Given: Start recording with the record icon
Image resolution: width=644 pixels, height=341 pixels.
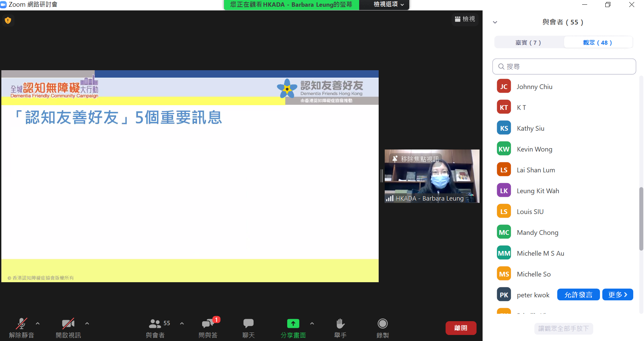Looking at the screenshot, I should pyautogui.click(x=382, y=324).
